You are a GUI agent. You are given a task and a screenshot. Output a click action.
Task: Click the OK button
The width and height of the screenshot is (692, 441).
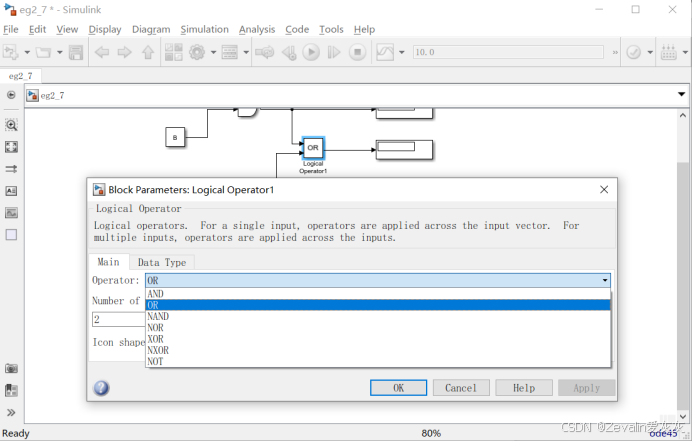[399, 388]
